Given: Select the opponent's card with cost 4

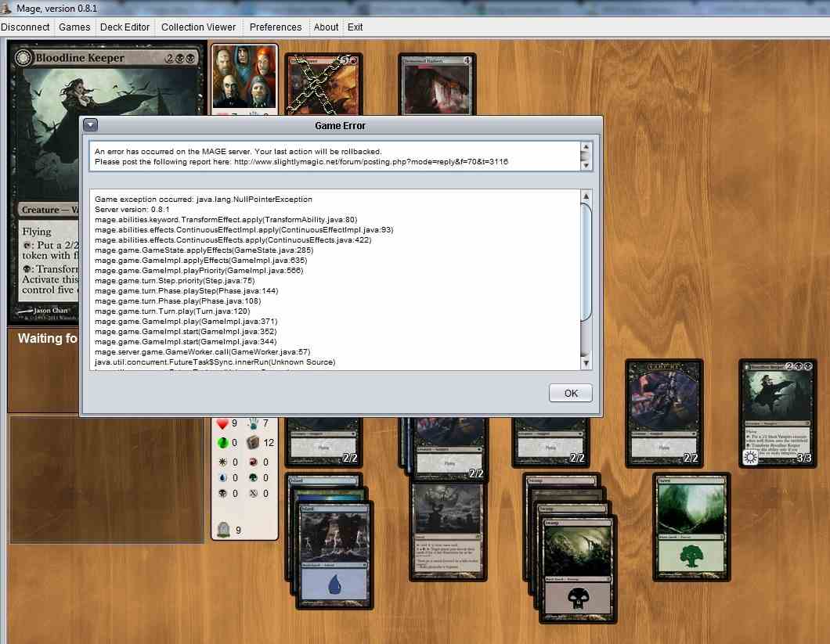Looking at the screenshot, I should point(437,85).
